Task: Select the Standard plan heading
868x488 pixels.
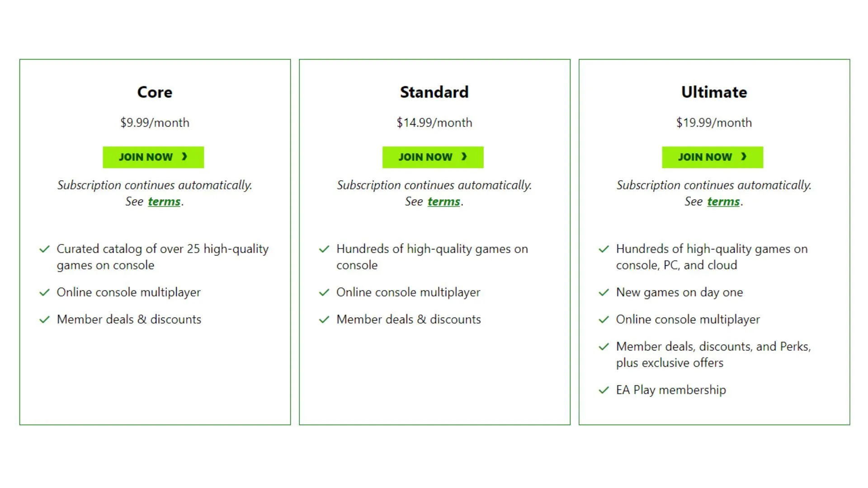Action: point(434,92)
